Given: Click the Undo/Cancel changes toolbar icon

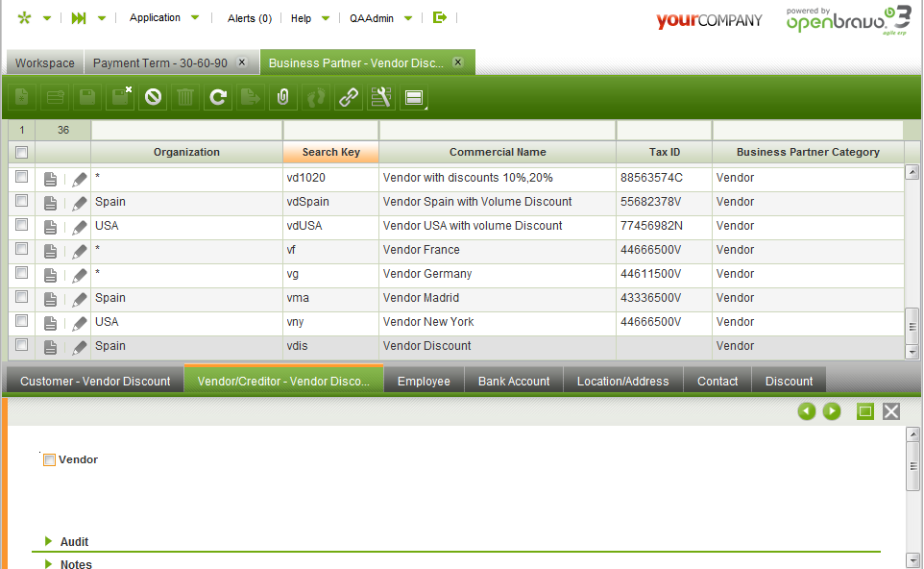Looking at the screenshot, I should tap(152, 97).
